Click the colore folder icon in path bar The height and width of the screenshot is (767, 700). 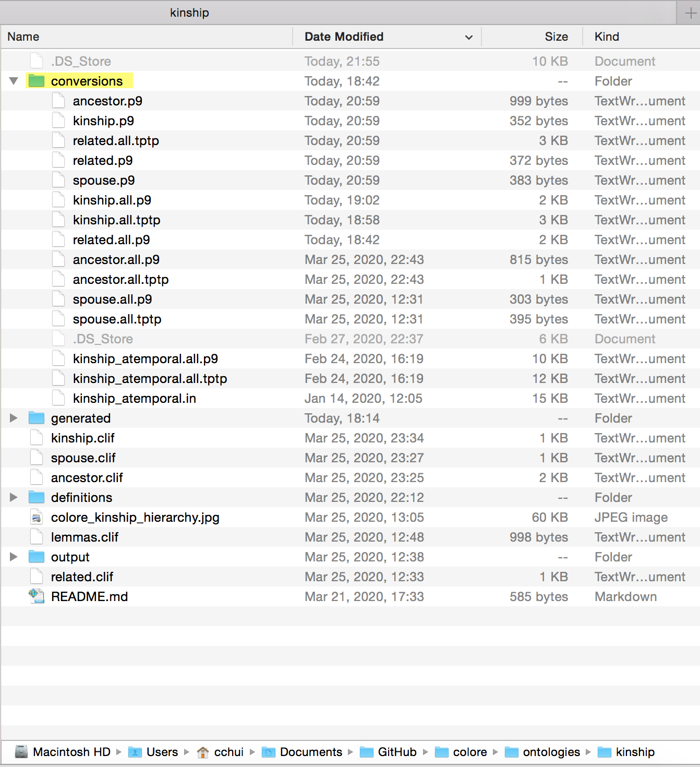coord(442,752)
